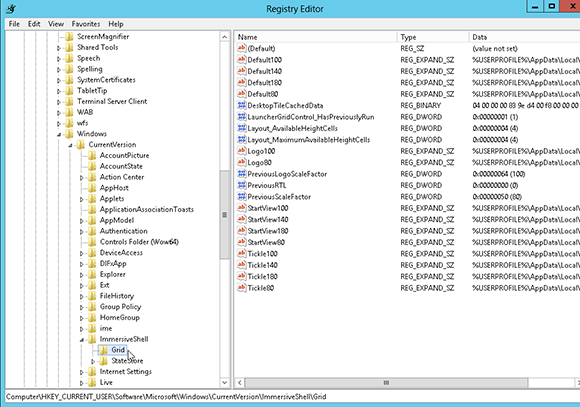The height and width of the screenshot is (407, 580).
Task: Expand the SystemCertificates key node
Action: pos(58,80)
